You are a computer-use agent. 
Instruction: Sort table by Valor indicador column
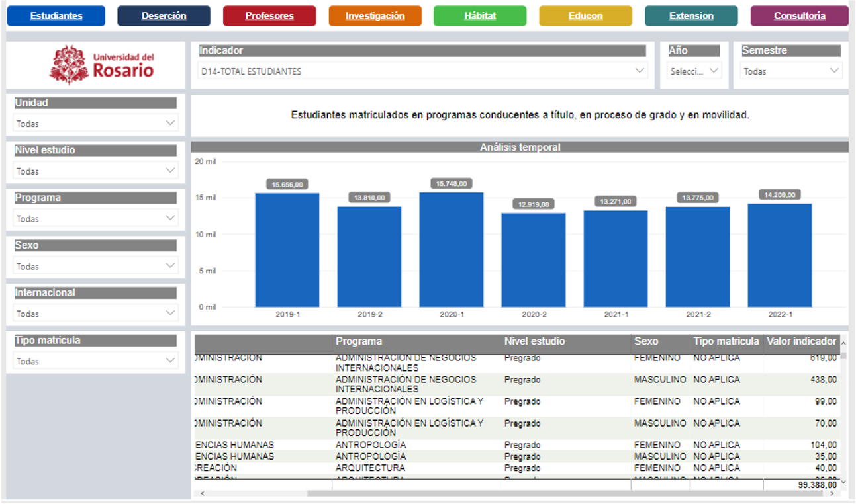coord(801,342)
